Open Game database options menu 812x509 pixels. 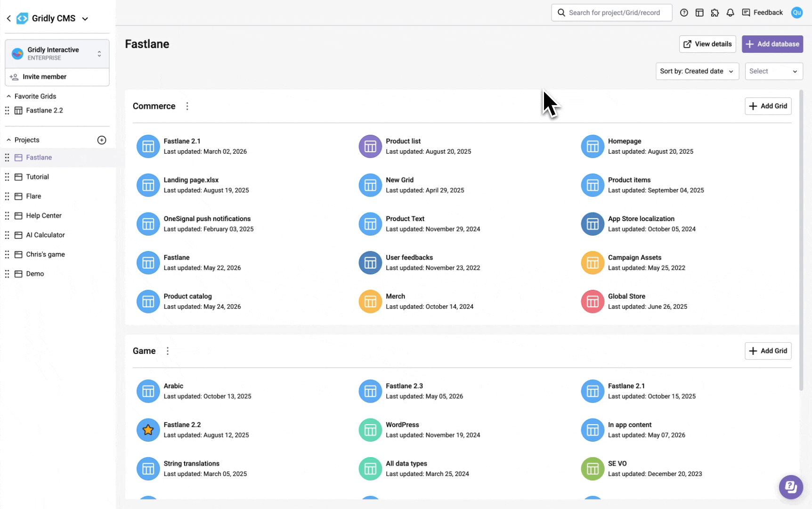(x=167, y=351)
